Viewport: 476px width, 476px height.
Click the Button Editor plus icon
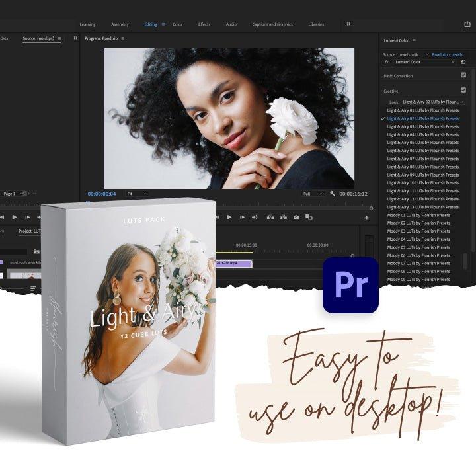(x=366, y=218)
